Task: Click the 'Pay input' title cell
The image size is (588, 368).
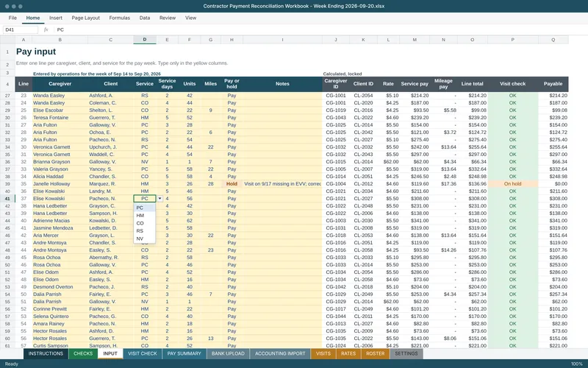Action: tap(36, 52)
